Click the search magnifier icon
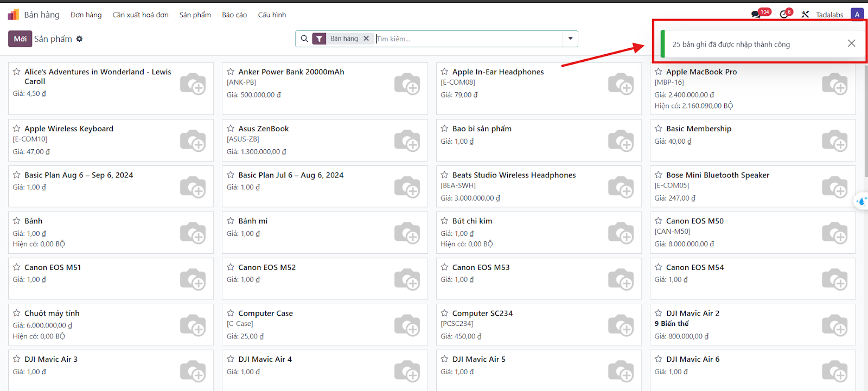 [x=304, y=39]
